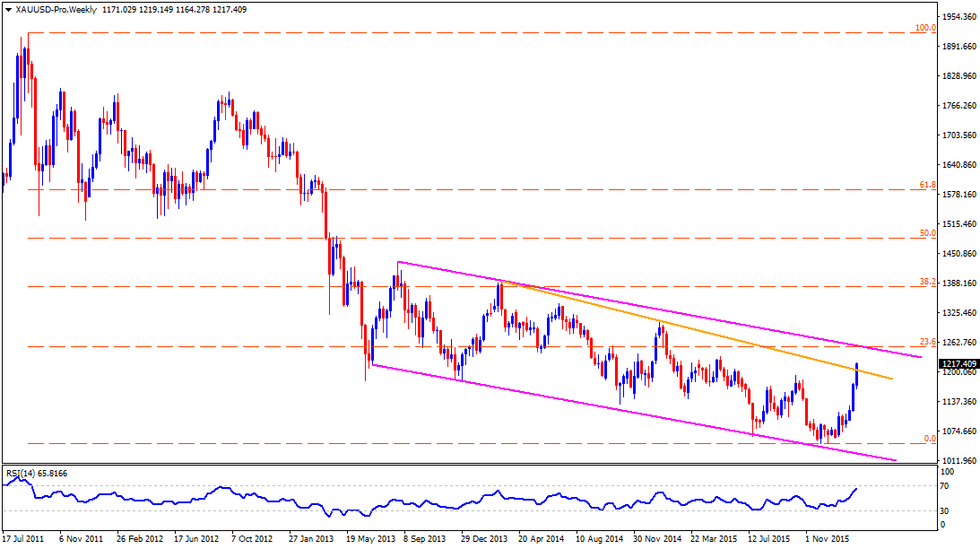Click price scale value 1325.460
This screenshot has height=549, width=980.
[958, 313]
